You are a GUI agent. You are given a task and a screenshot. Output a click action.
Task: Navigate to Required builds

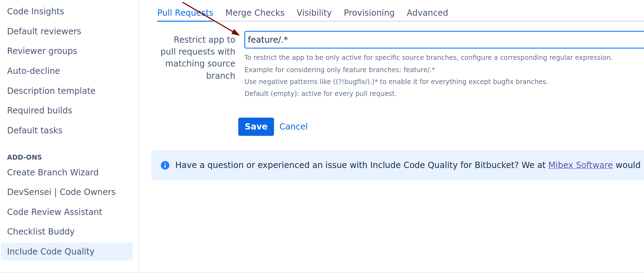[x=40, y=111]
